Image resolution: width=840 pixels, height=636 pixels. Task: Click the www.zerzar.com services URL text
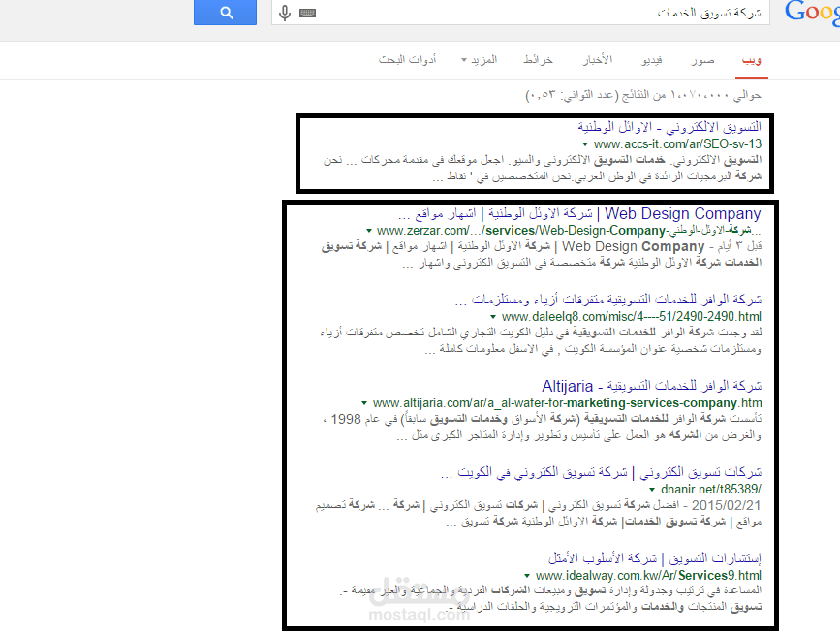(569, 231)
